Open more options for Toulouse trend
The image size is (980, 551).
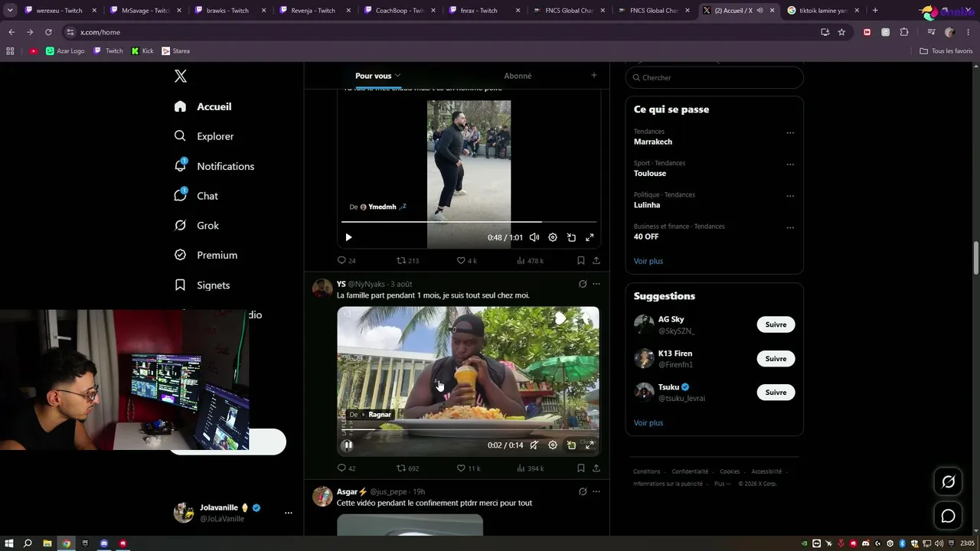point(790,165)
